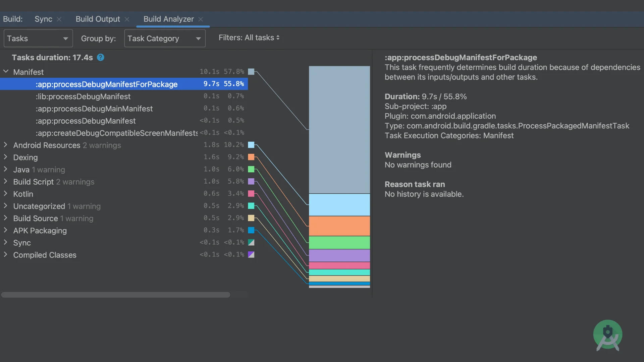
Task: Click the Compiled Classes two-tone swatch
Action: click(251, 254)
